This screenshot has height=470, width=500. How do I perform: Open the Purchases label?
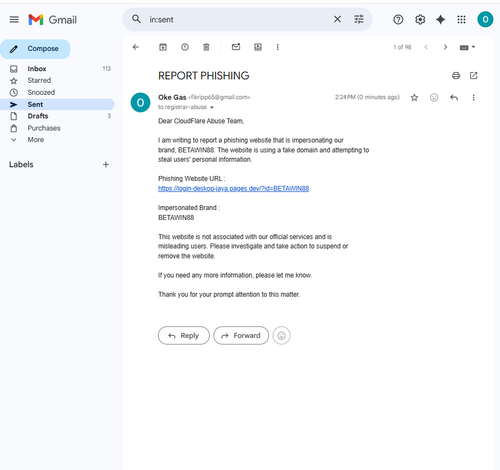57,128
